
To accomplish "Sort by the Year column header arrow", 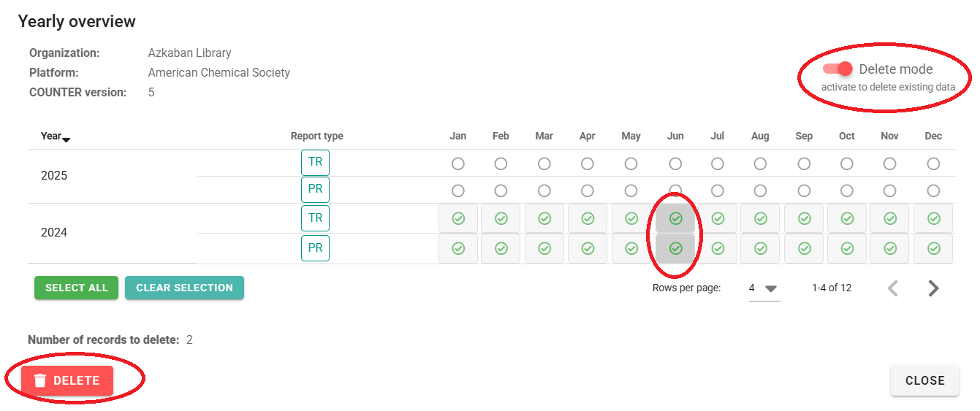I will point(67,139).
